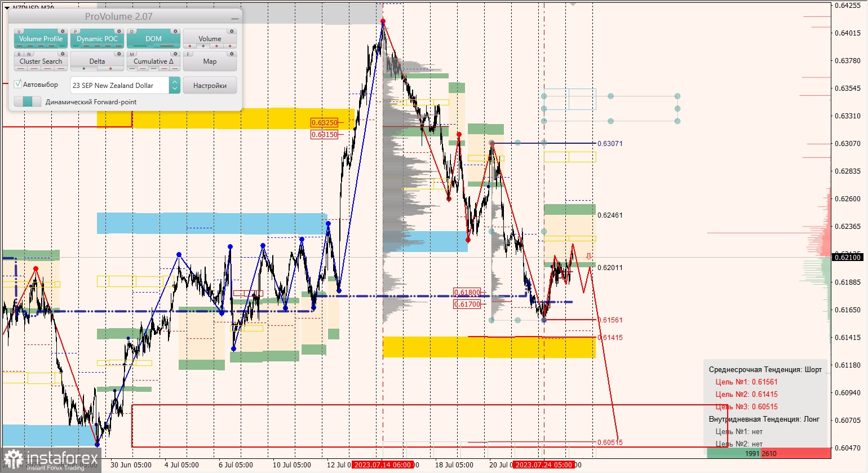Click the 0.61800 price level label
This screenshot has height=473, width=868.
[467, 292]
